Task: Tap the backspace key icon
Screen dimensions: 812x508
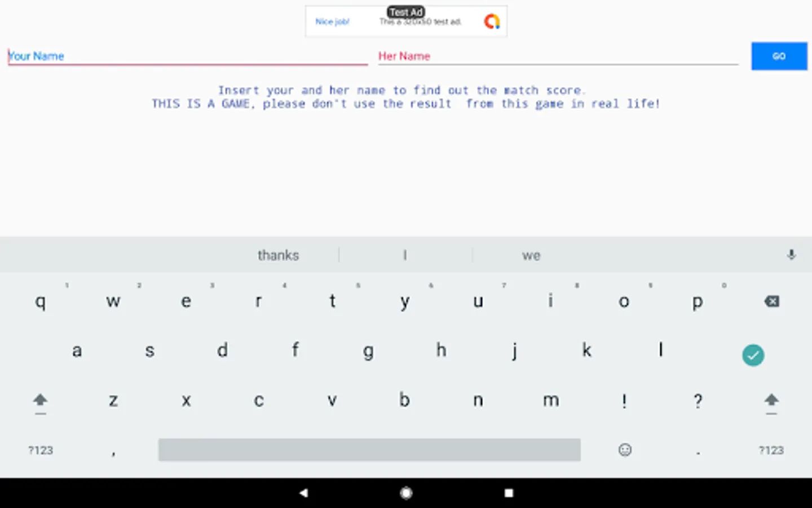Action: [771, 301]
